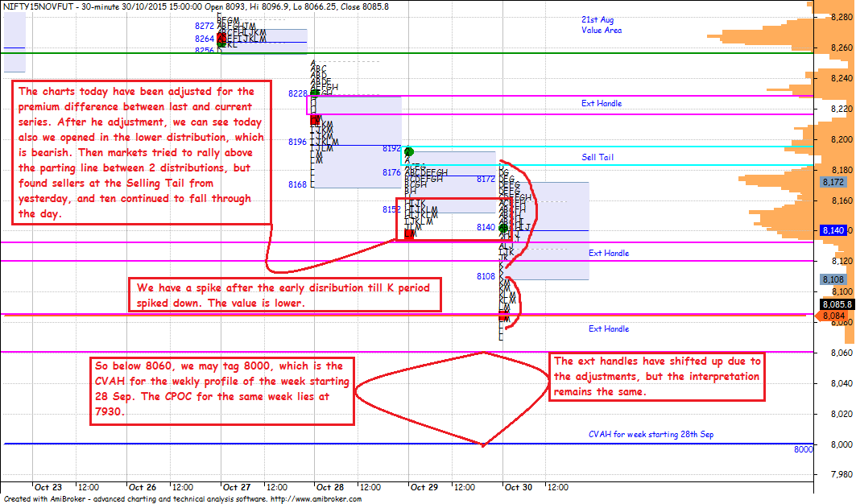Image resolution: width=856 pixels, height=504 pixels.
Task: Click the 8,260 price axis label
Action: pos(842,48)
